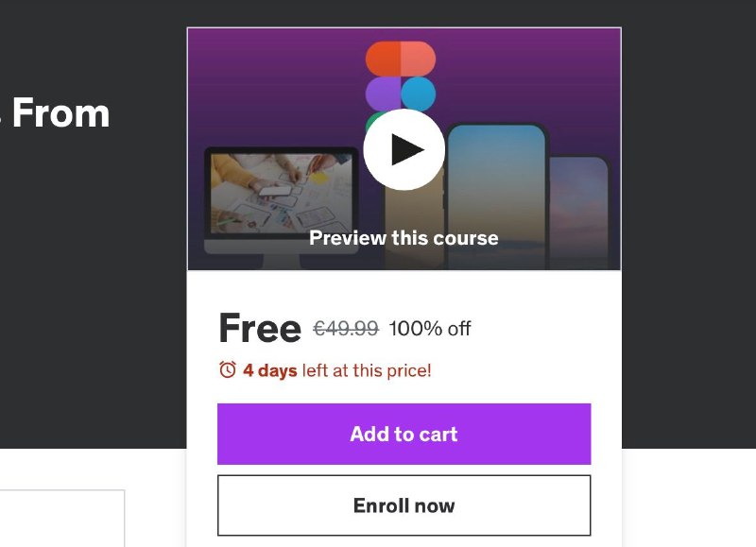Click the Free price text
The width and height of the screenshot is (756, 547).
[260, 328]
